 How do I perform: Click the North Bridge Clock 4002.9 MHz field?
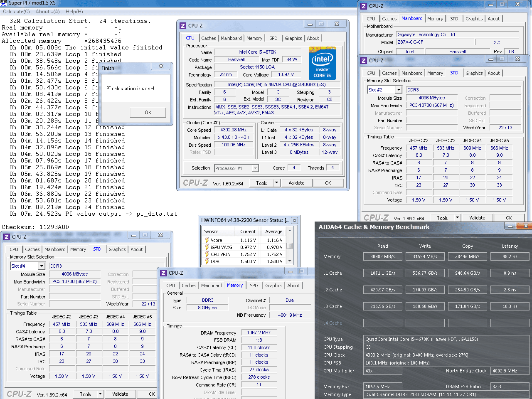coord(510,371)
